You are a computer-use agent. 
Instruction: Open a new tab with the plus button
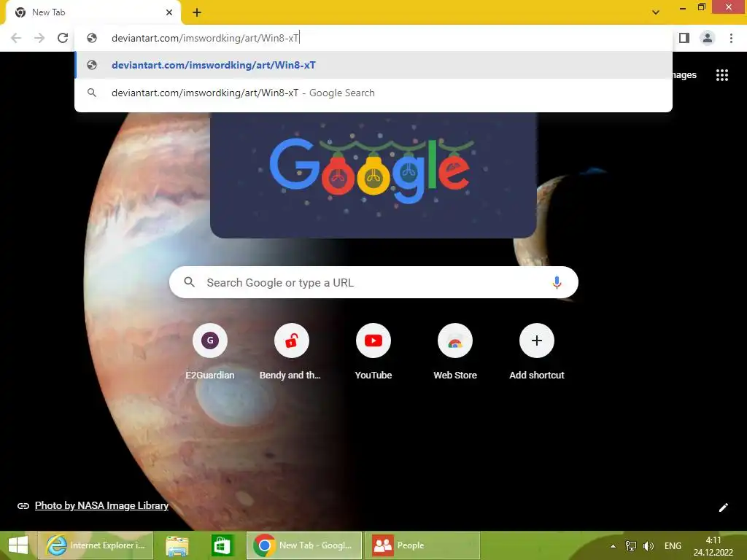coord(197,12)
